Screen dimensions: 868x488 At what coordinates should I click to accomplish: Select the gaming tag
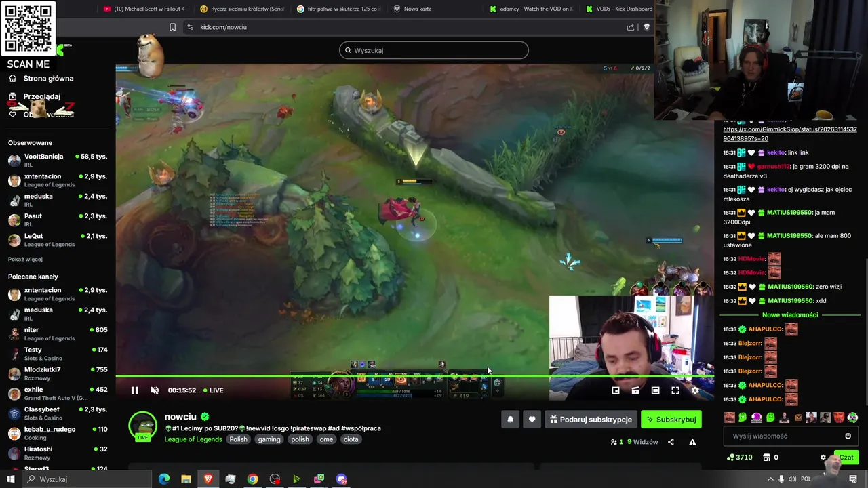(269, 439)
